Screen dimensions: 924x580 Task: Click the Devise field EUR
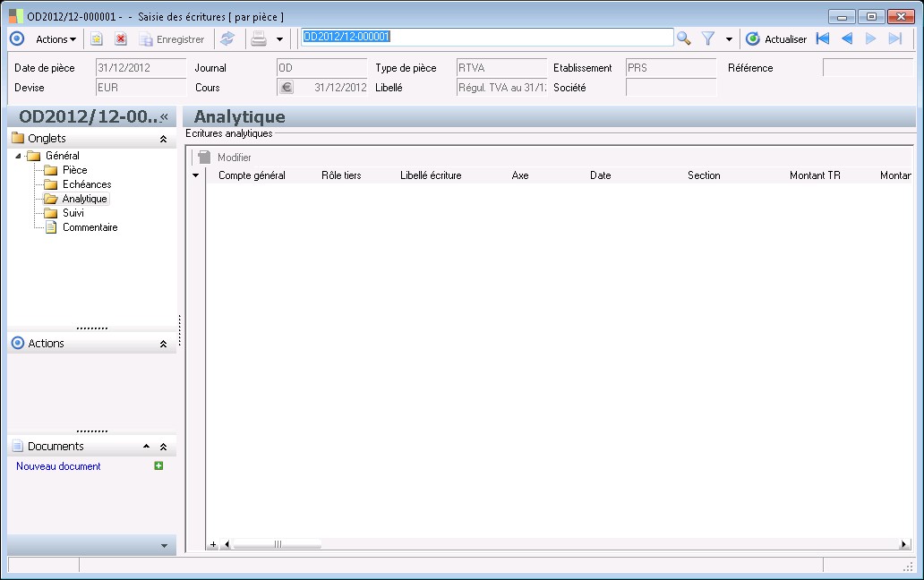coord(141,88)
